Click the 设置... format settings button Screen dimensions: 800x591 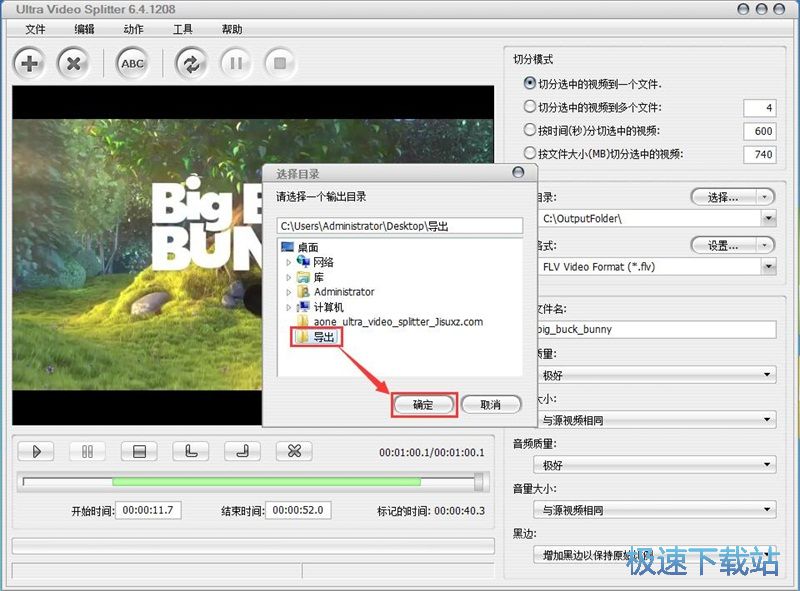click(723, 245)
